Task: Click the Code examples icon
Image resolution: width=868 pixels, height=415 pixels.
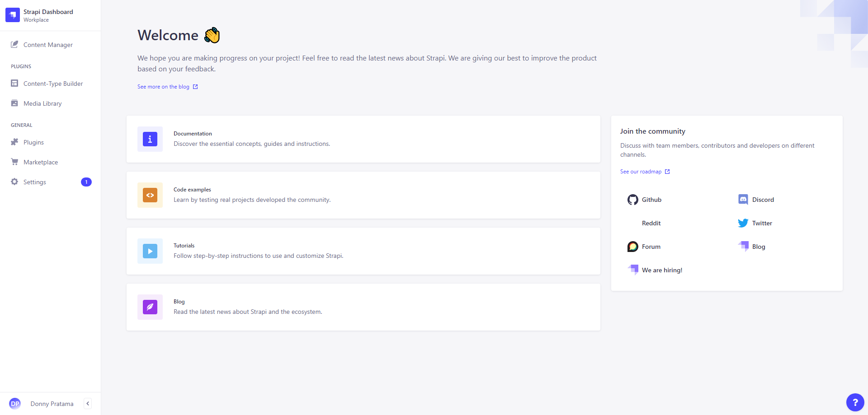Action: point(150,195)
